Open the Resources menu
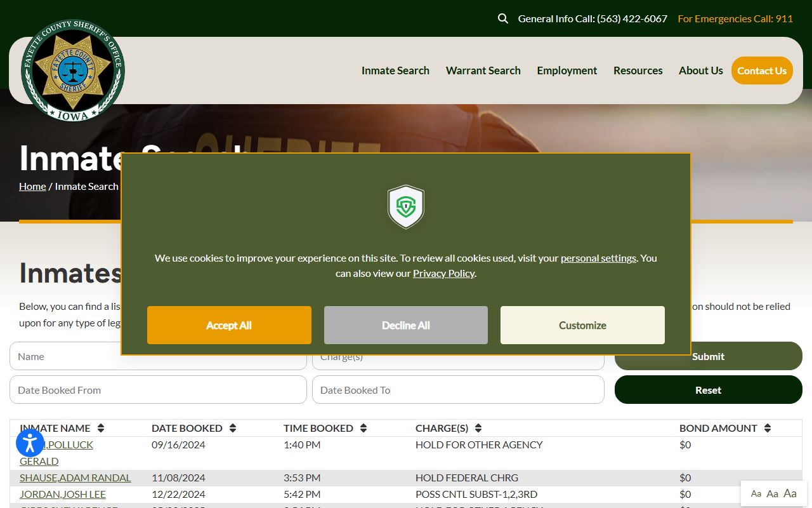812x508 pixels. (x=638, y=70)
